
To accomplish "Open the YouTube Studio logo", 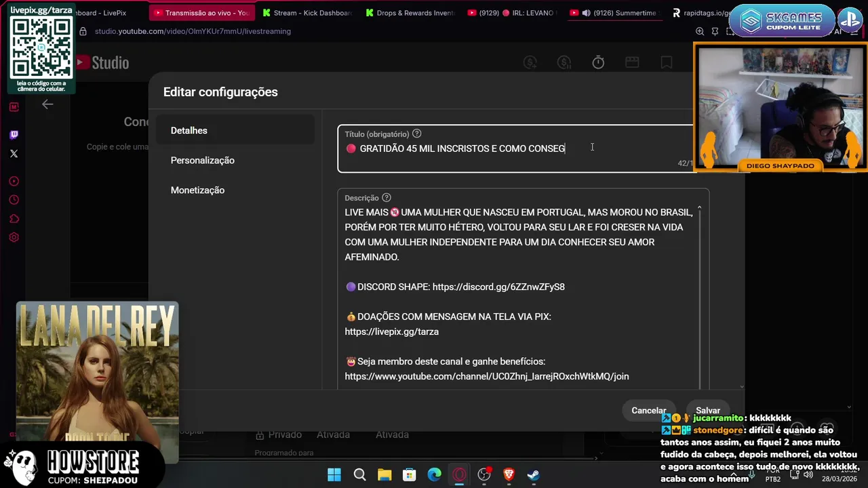I will 102,63.
